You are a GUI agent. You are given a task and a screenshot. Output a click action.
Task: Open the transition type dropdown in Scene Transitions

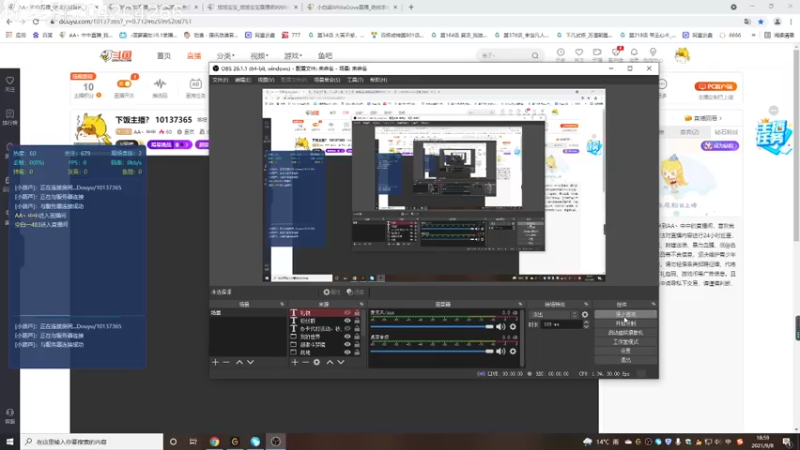coord(554,314)
